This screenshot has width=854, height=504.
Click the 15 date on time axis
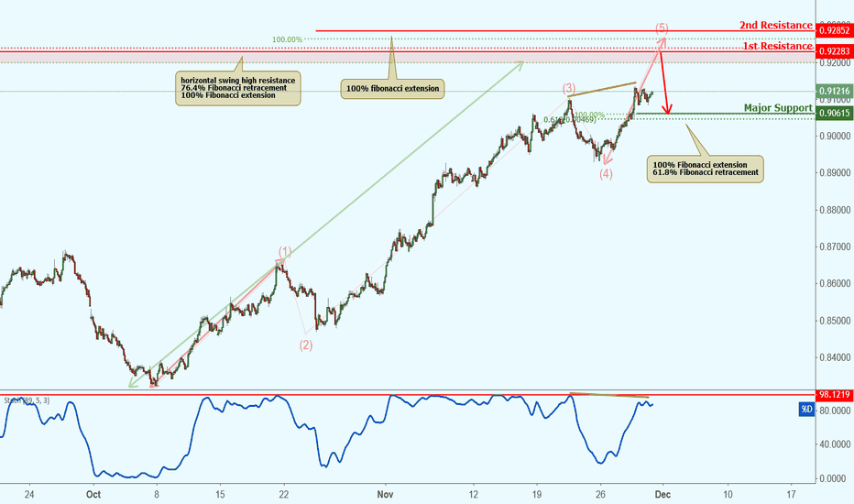[220, 494]
